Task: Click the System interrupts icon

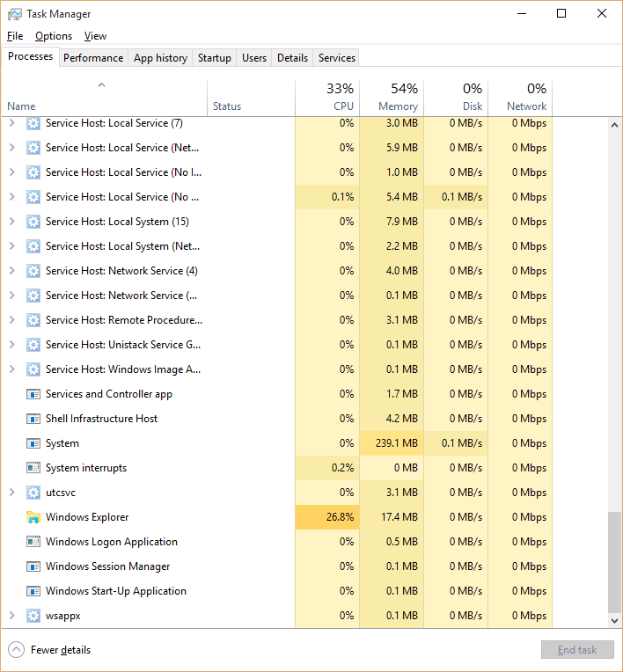Action: pos(33,468)
